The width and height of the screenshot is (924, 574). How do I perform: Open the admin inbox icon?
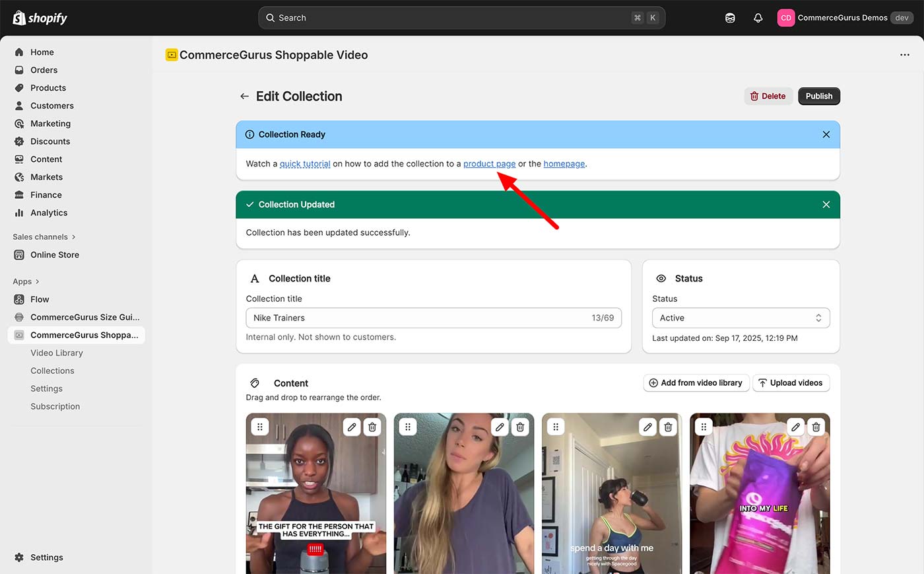pyautogui.click(x=730, y=17)
